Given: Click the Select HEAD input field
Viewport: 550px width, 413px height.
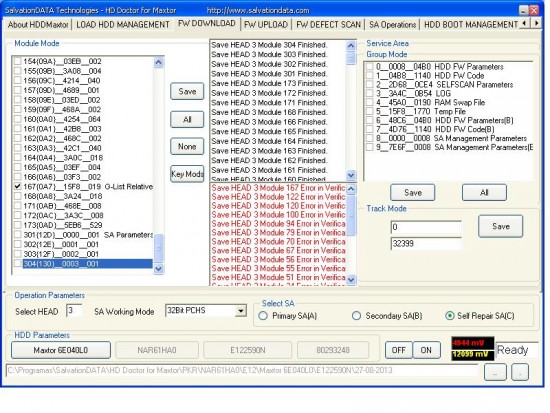Looking at the screenshot, I should coord(74,311).
